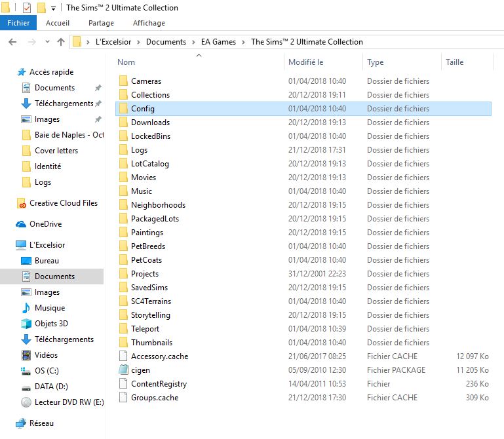Select the Musique library in sidebar

(49, 308)
